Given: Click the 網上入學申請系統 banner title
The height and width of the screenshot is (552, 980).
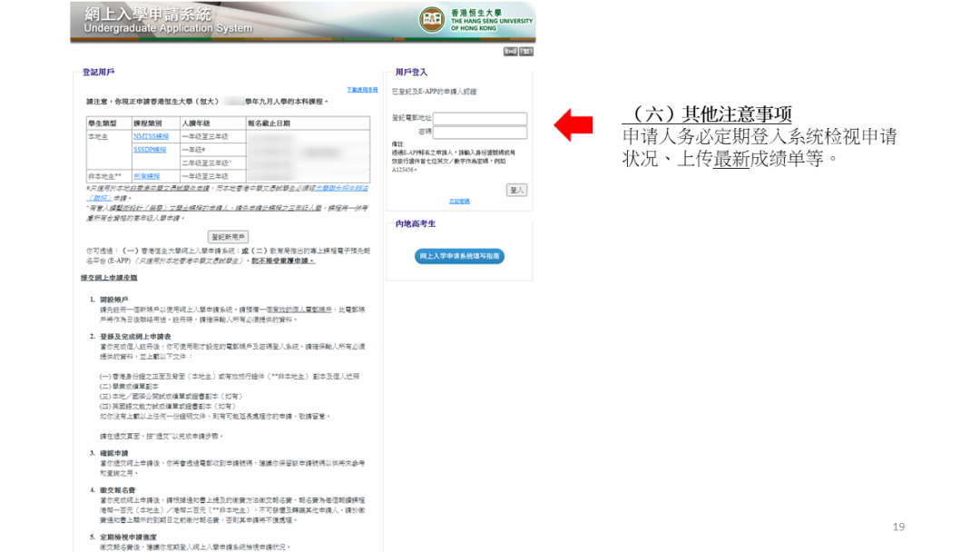Looking at the screenshot, I should [148, 14].
